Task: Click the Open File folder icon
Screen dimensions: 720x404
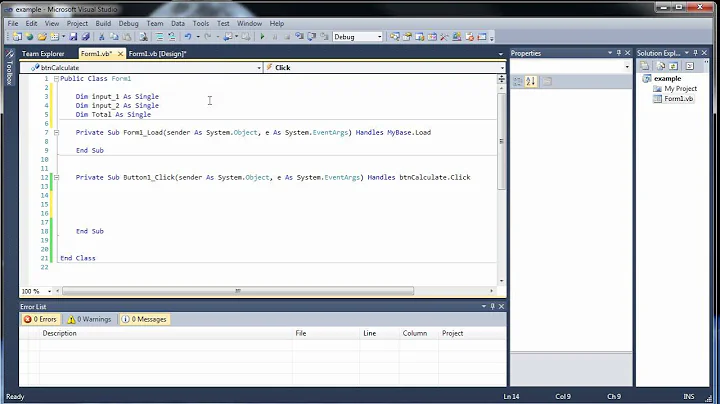Action: tap(42, 37)
